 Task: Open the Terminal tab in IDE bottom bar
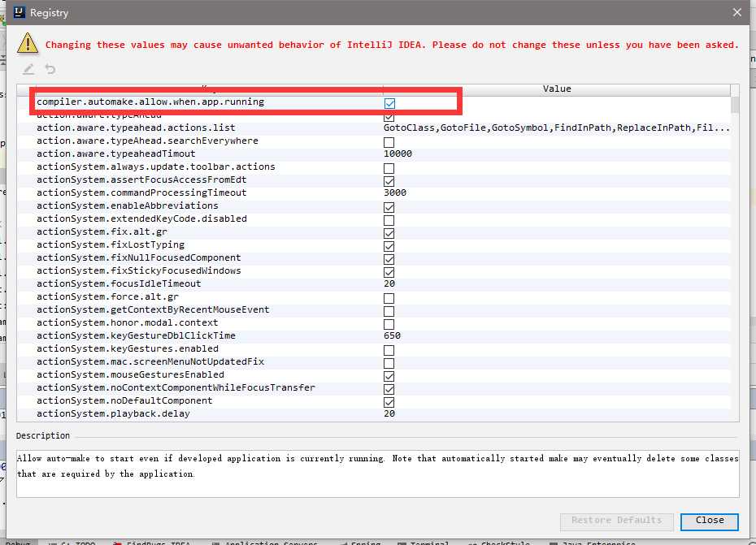click(424, 543)
